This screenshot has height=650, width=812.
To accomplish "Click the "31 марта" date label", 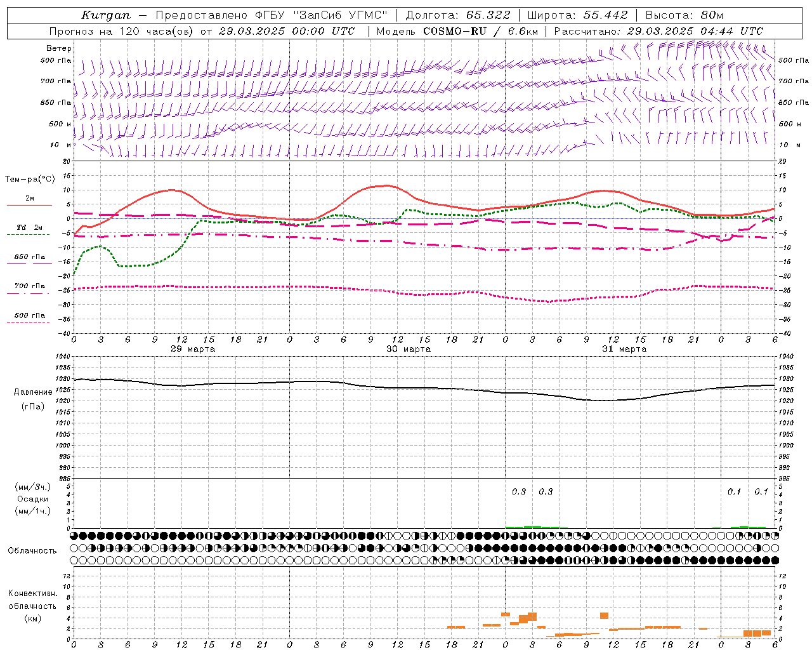I will (624, 349).
